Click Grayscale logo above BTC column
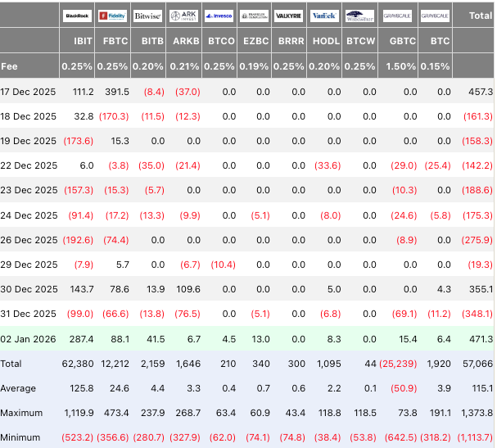Image resolution: width=497 pixels, height=448 pixels. [x=434, y=16]
